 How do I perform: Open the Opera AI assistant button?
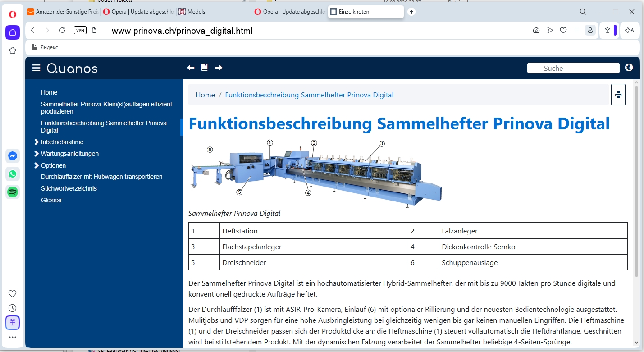[630, 30]
